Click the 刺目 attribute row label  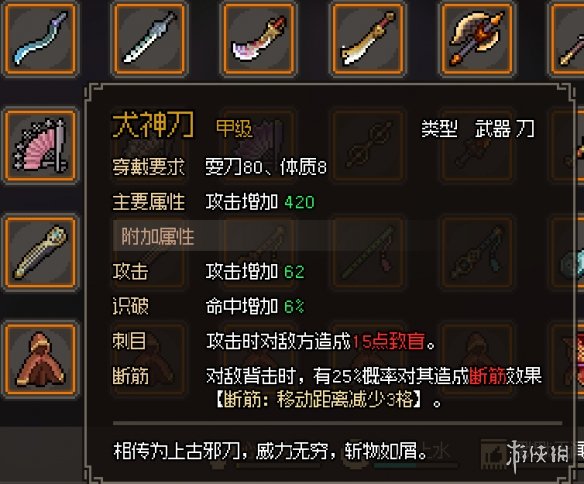coord(129,341)
